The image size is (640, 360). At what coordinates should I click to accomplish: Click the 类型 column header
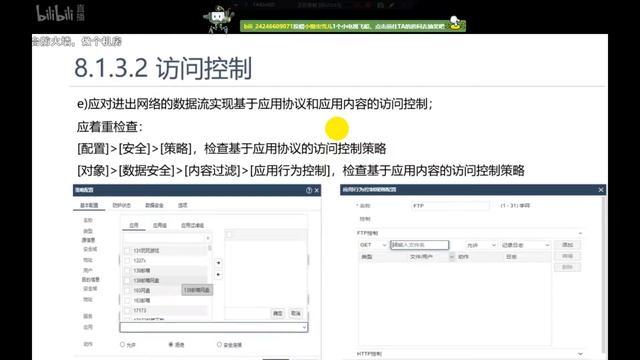pos(367,257)
